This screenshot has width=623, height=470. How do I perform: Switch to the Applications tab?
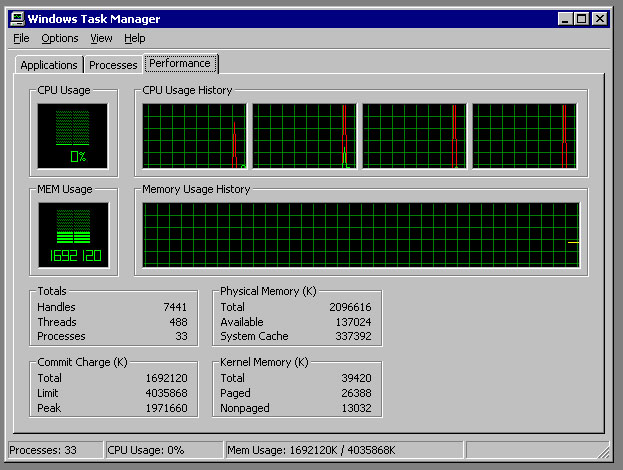(x=49, y=65)
